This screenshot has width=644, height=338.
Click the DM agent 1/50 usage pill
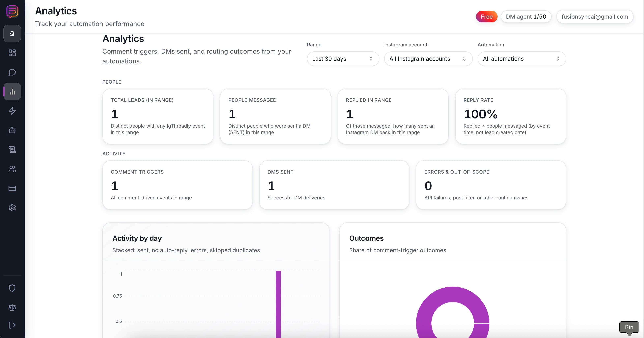(526, 17)
